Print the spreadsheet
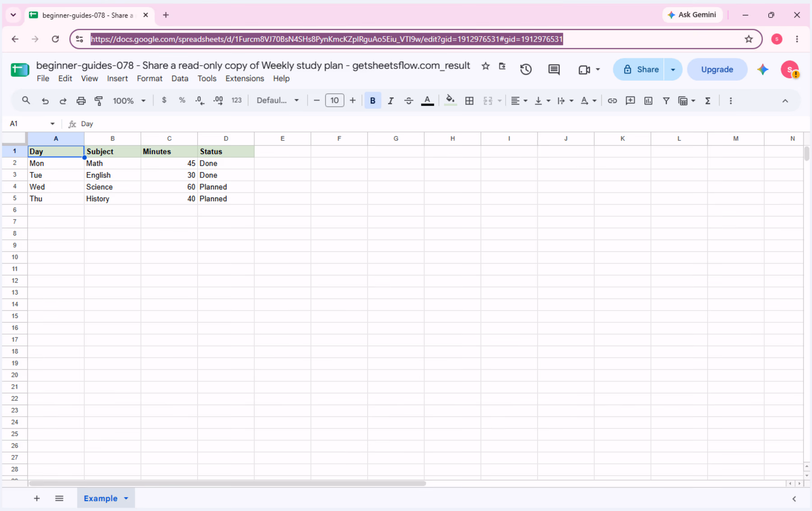This screenshot has height=511, width=812. pos(81,101)
